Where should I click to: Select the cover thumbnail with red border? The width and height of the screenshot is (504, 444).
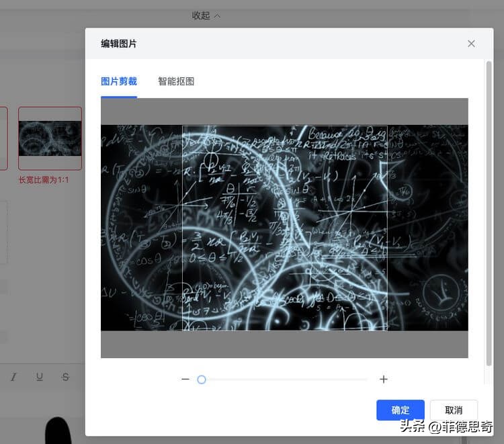[50, 138]
